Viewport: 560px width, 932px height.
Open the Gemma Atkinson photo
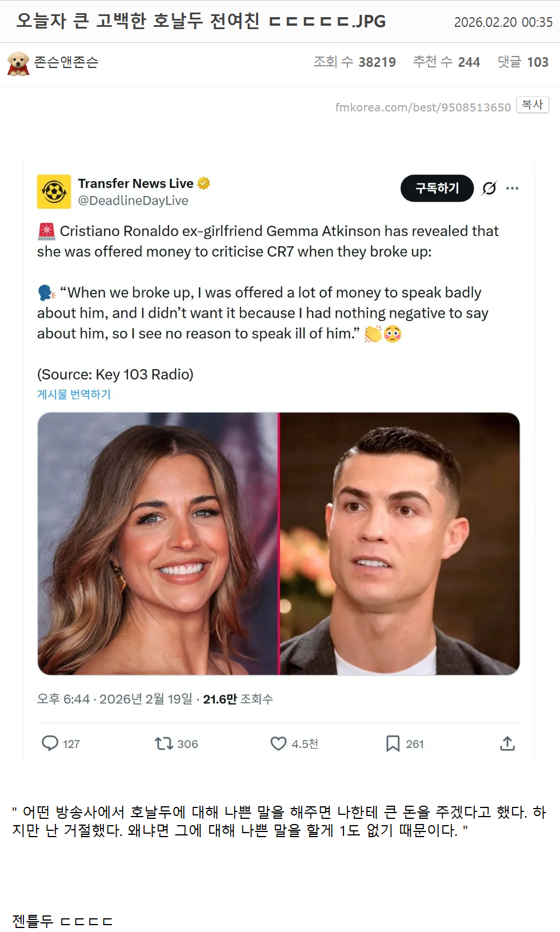pos(158,543)
